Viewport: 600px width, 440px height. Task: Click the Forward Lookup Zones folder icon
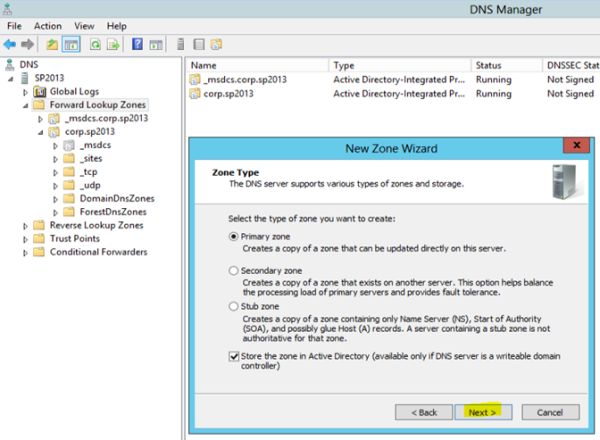tap(39, 105)
